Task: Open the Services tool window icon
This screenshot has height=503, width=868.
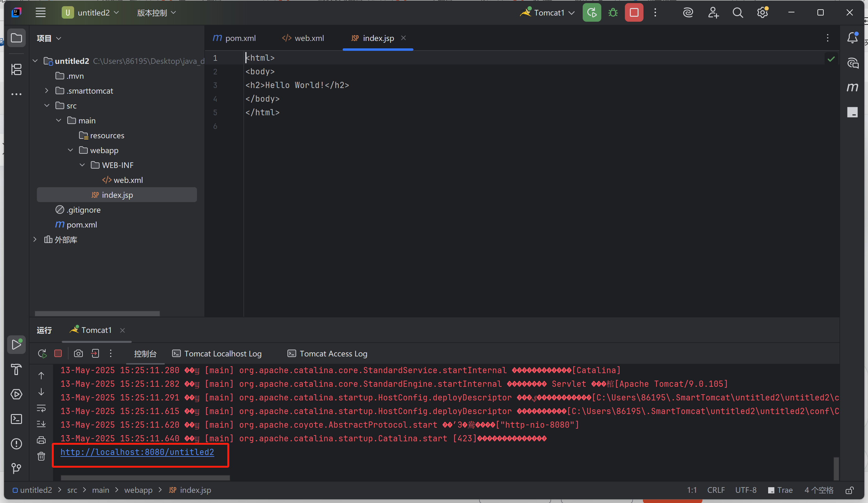Action: point(16,394)
